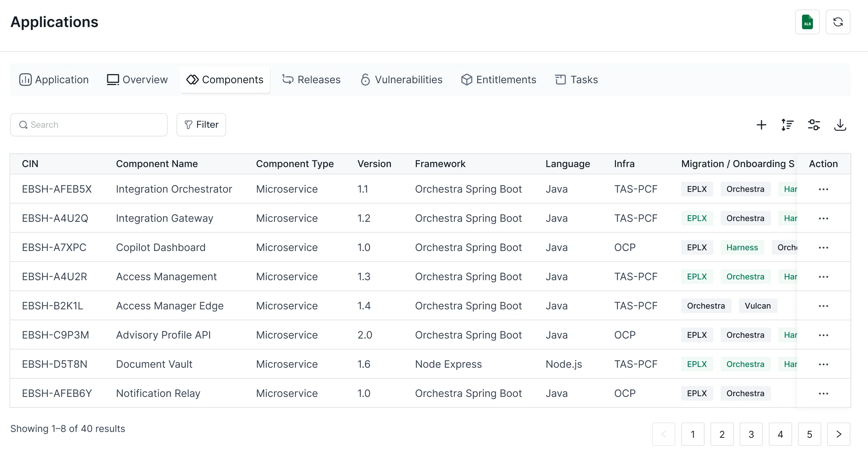
Task: Switch to the Overview tab
Action: (137, 80)
